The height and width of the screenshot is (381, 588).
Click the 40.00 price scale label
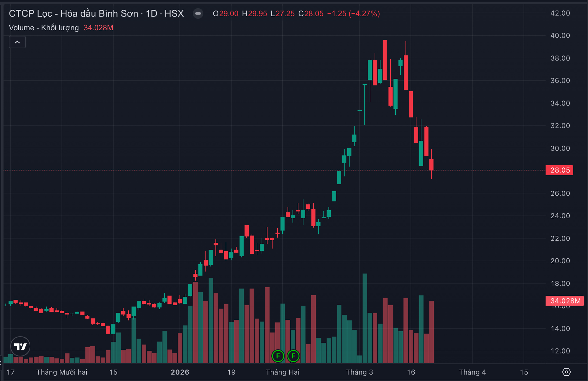pyautogui.click(x=560, y=36)
